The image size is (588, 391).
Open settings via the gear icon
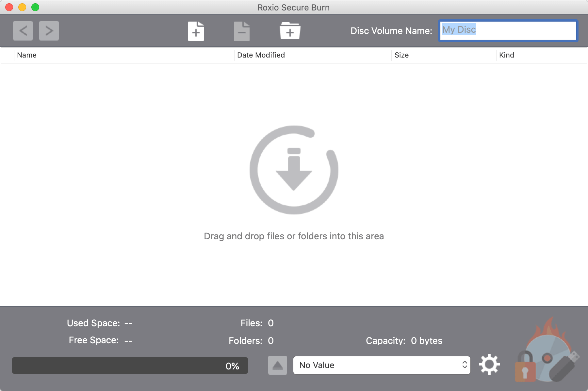(x=489, y=364)
